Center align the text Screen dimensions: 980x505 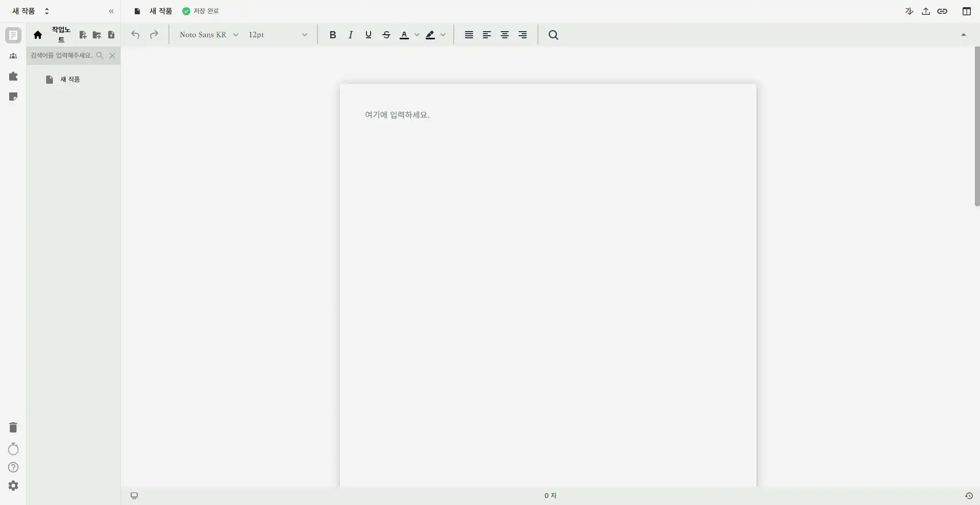click(505, 35)
